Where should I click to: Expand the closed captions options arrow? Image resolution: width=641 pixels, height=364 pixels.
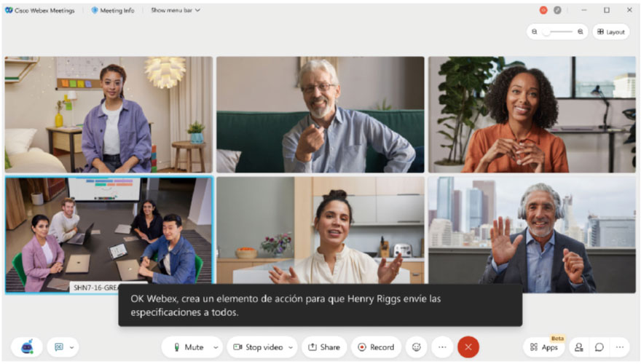tap(72, 347)
